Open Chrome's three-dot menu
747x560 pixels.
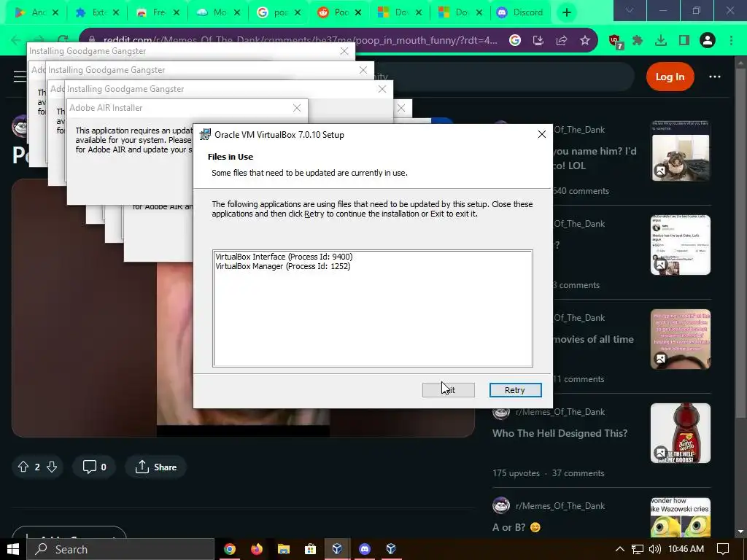tap(731, 41)
